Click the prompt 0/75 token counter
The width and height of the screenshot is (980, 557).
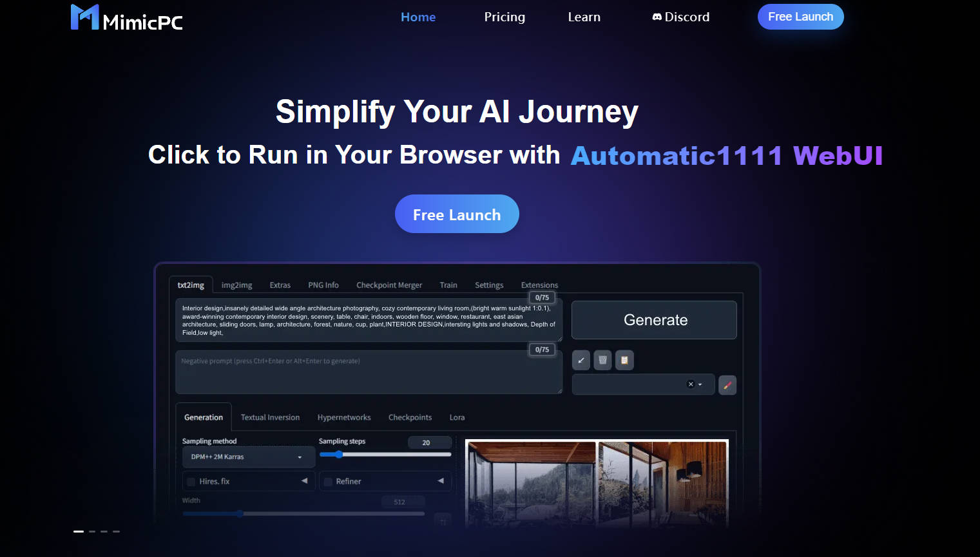tap(543, 297)
